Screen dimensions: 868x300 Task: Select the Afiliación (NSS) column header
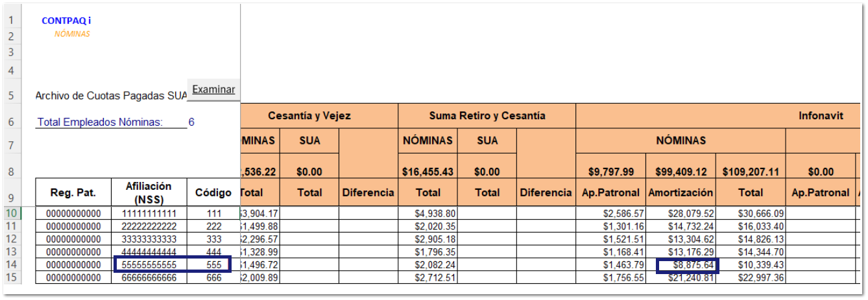coord(149,192)
